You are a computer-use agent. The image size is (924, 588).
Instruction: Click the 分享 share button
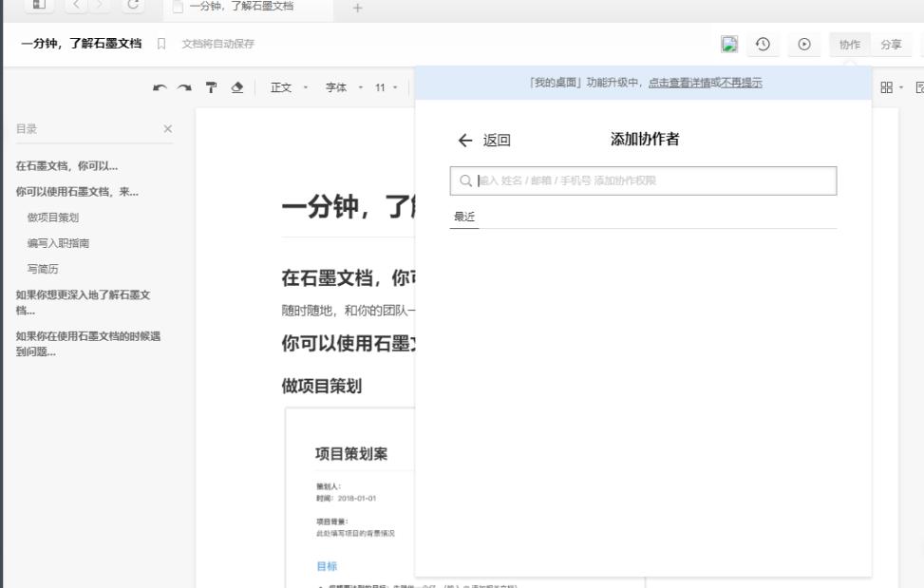pyautogui.click(x=891, y=45)
